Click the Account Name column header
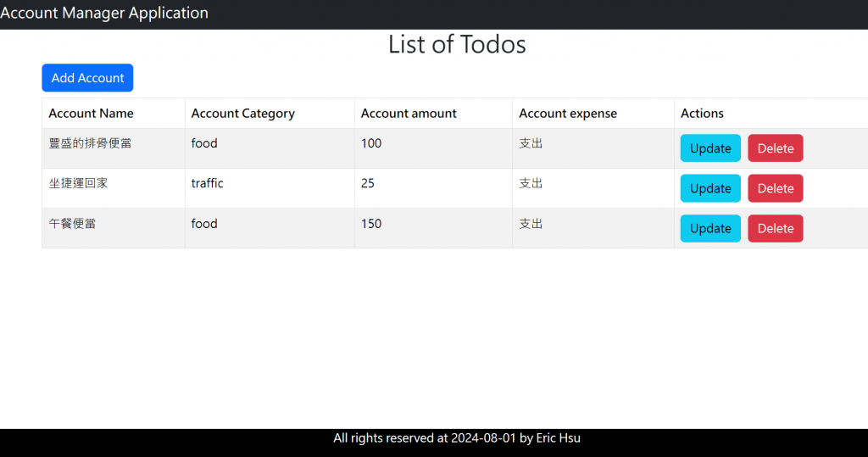868x457 pixels. (92, 114)
